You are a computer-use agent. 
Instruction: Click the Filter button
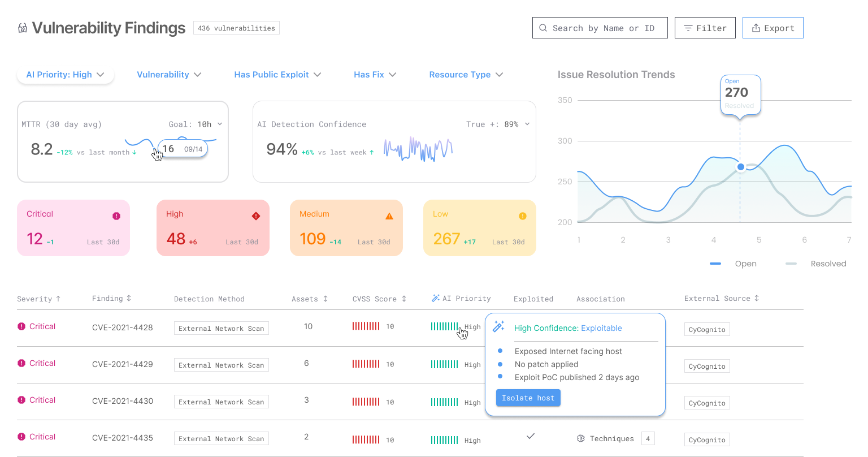pos(705,28)
